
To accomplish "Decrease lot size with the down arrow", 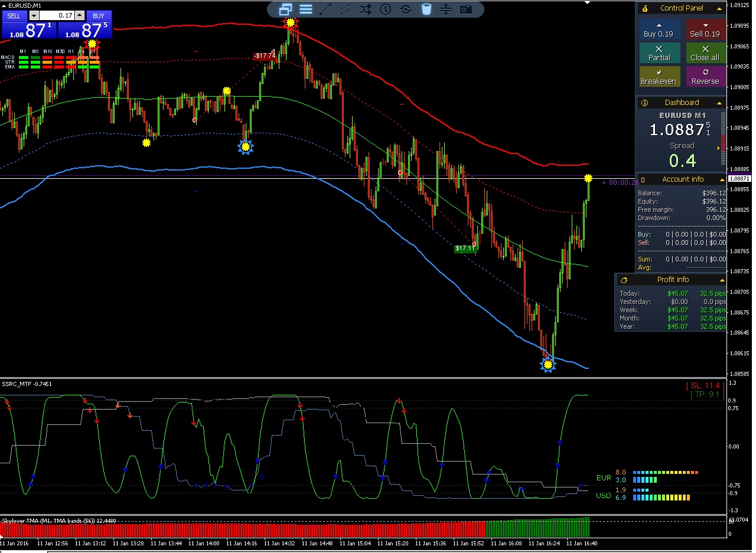I will coord(34,16).
